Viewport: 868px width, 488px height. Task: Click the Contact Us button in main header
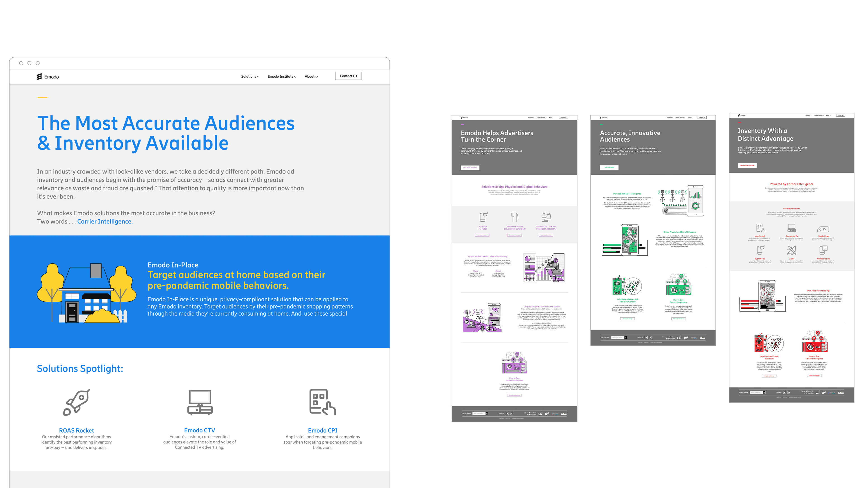(x=348, y=76)
